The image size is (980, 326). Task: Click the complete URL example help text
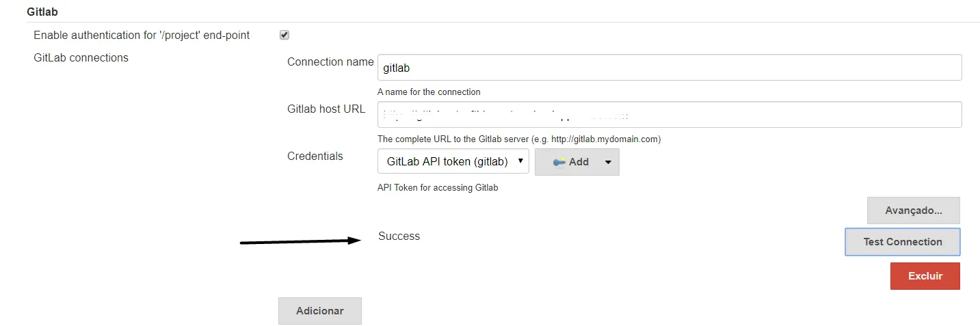[x=518, y=139]
